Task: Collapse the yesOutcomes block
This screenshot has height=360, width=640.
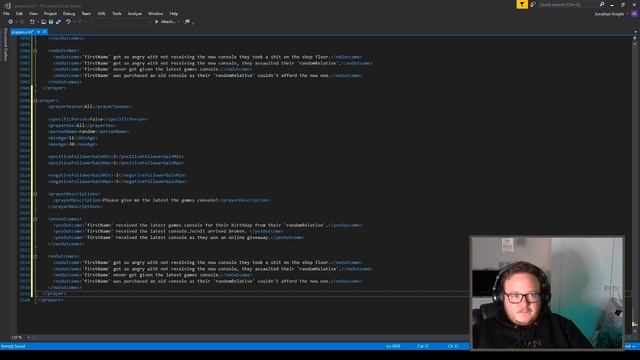Action: (35, 219)
